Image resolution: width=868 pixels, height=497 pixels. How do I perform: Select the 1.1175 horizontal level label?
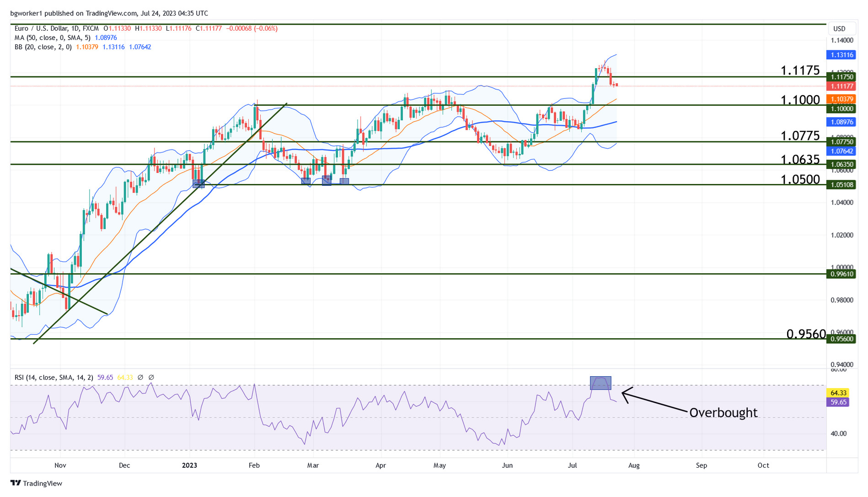tap(800, 70)
